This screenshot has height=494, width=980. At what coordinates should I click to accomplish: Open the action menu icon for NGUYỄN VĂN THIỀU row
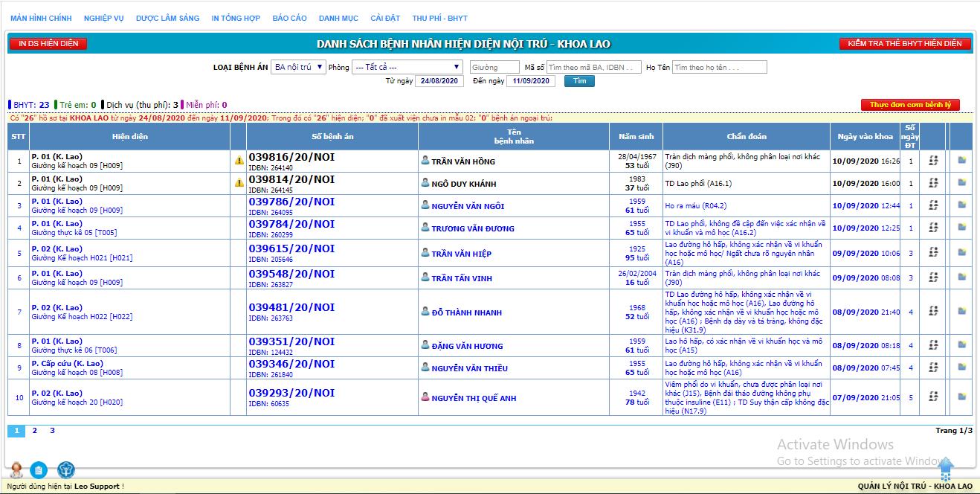click(x=933, y=368)
